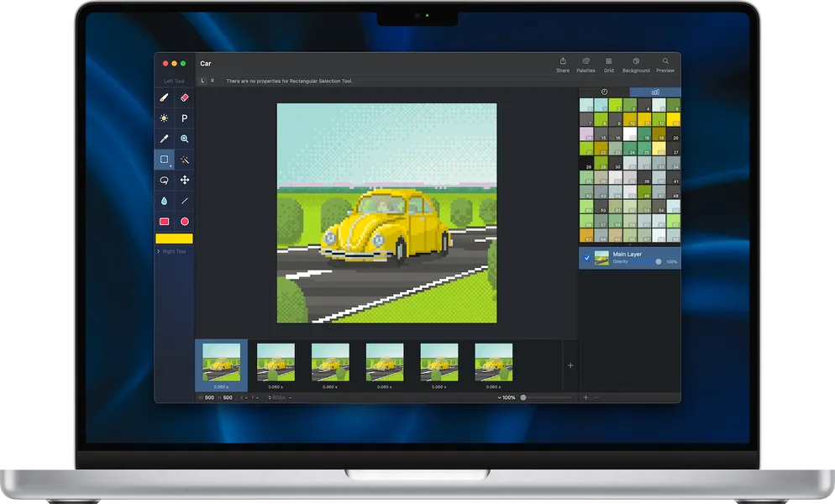The height and width of the screenshot is (504, 835).
Task: Switch to the recent colors clock tab
Action: tap(604, 92)
